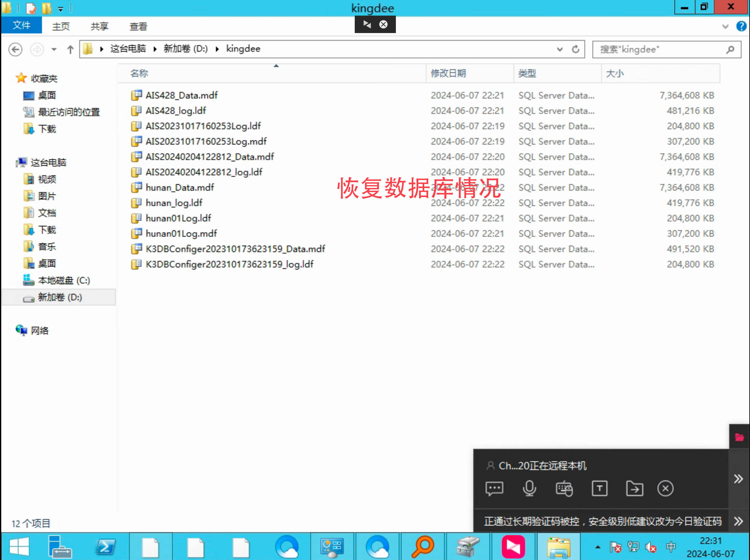
Task: Open 网络 in the navigation pane
Action: pos(40,331)
